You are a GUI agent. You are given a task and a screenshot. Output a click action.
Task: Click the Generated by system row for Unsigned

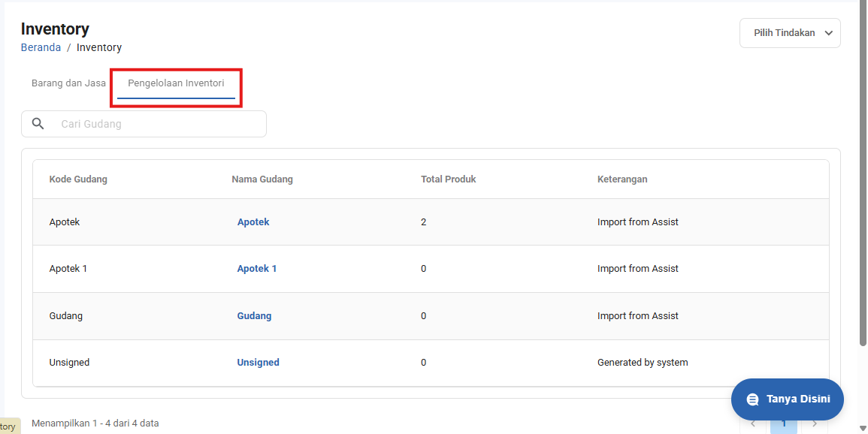(x=643, y=363)
